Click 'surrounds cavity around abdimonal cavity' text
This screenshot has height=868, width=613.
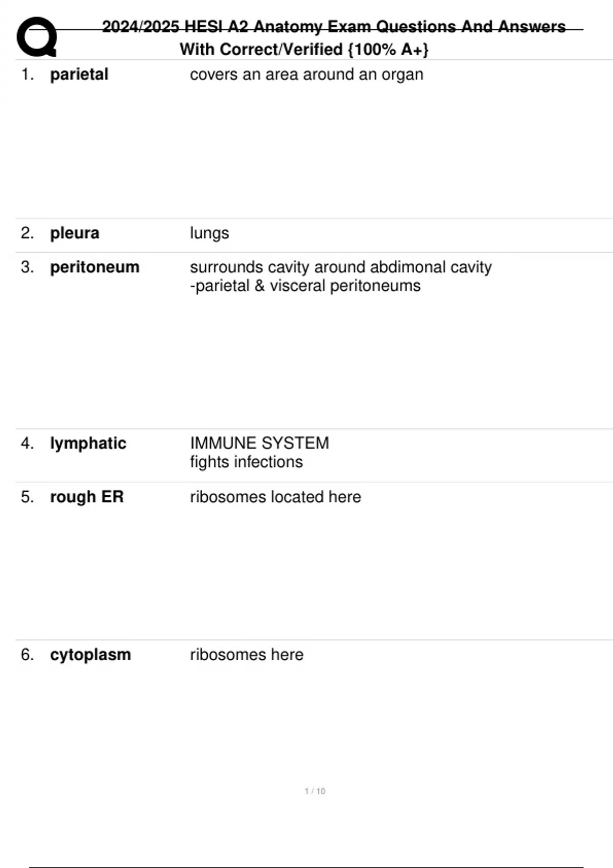[x=341, y=267]
